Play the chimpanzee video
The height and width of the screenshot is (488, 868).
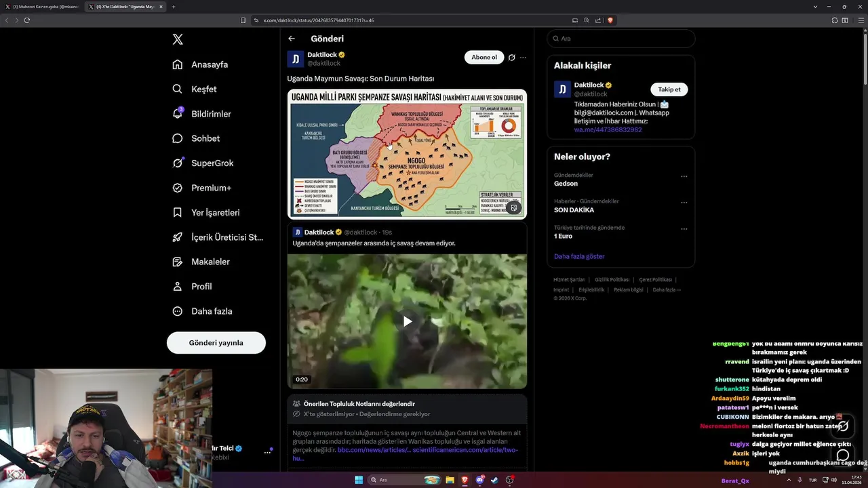407,321
